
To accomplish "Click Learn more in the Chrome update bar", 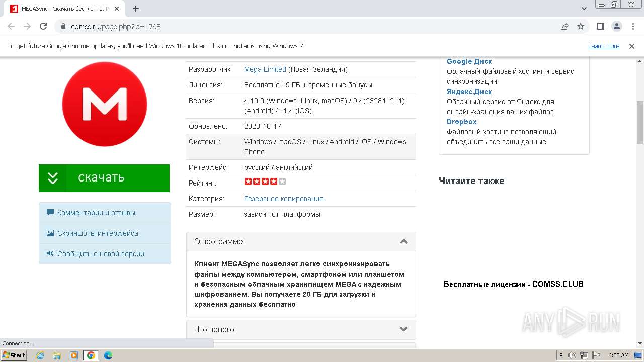I will click(x=604, y=46).
